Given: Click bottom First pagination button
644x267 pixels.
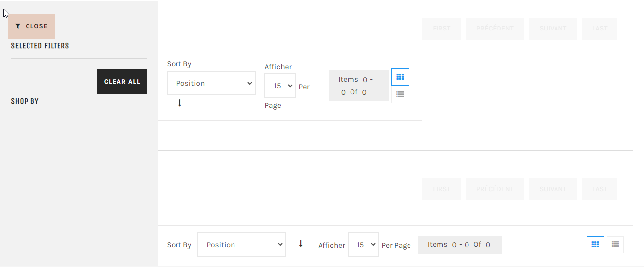Looking at the screenshot, I should (x=441, y=189).
